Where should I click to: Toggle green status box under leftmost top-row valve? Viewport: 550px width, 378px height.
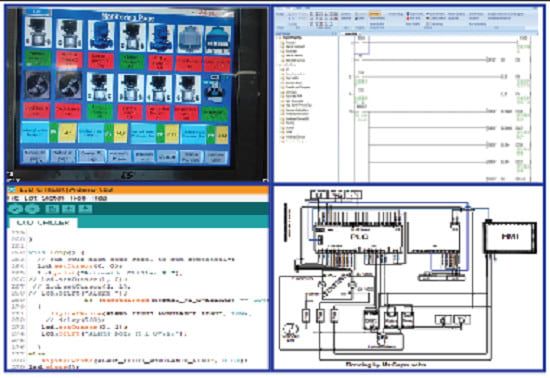click(x=38, y=58)
